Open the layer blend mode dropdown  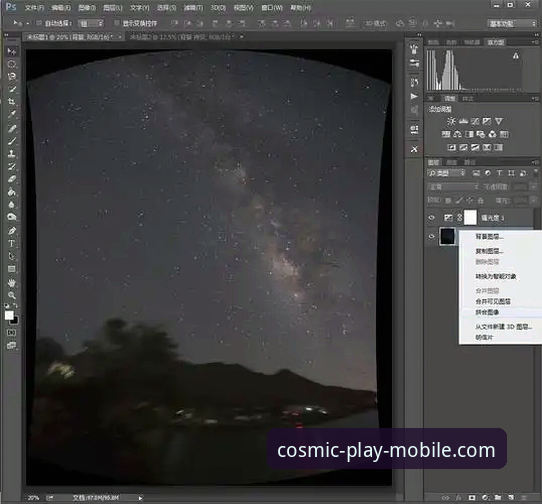(453, 187)
